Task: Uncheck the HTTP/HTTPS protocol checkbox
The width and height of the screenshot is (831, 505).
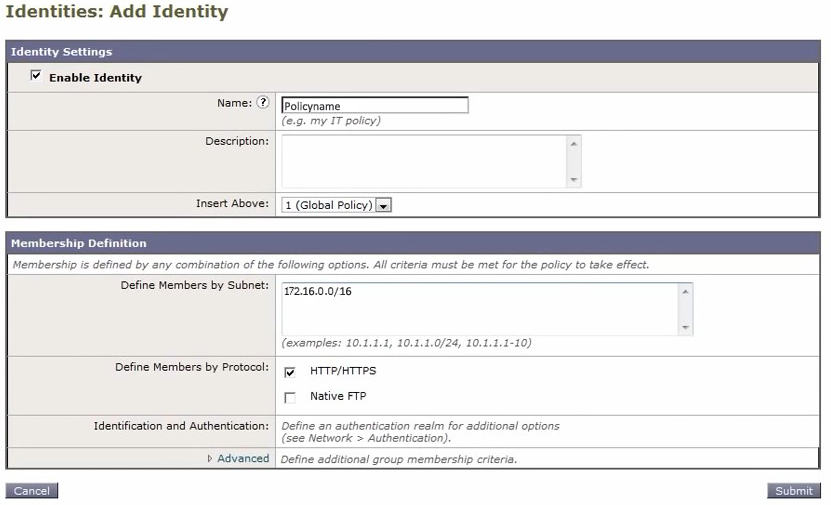Action: 290,372
